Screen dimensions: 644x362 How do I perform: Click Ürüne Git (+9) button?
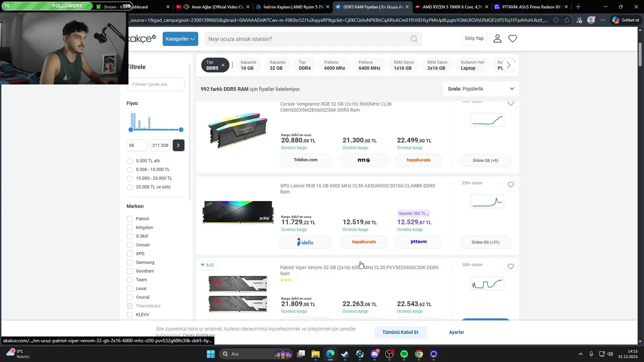pyautogui.click(x=486, y=160)
